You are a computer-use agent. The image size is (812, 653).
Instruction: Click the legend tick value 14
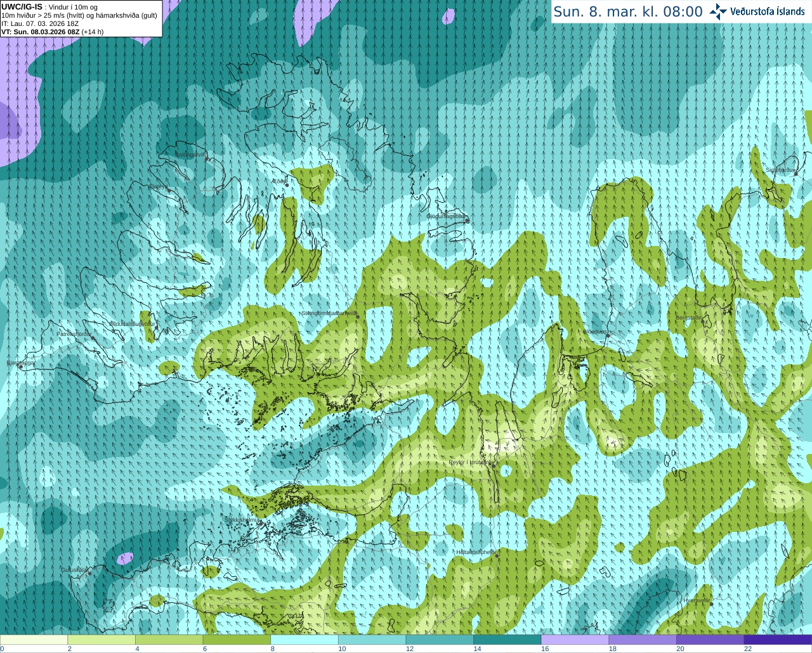pyautogui.click(x=477, y=649)
